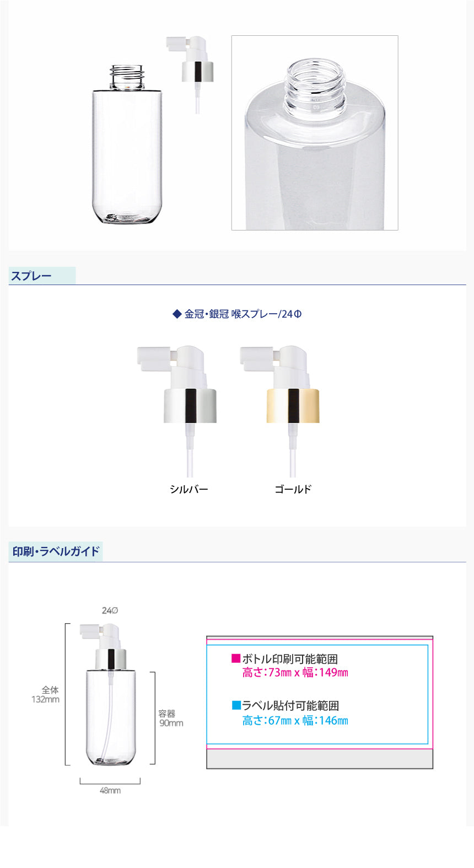Screen dimensions: 474x868
Task: Click the ボトル印刷可能範囲 heading text
Action: tap(290, 659)
